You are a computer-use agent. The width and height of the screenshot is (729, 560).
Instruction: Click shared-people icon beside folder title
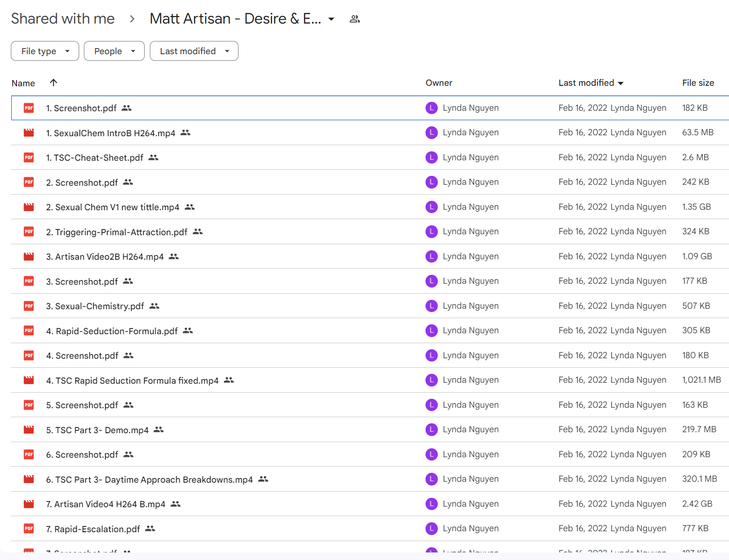355,19
